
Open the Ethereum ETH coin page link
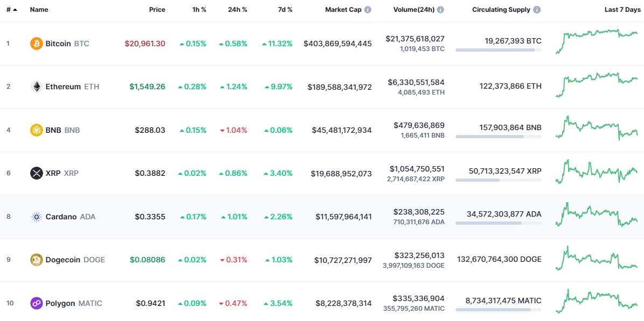coord(72,87)
